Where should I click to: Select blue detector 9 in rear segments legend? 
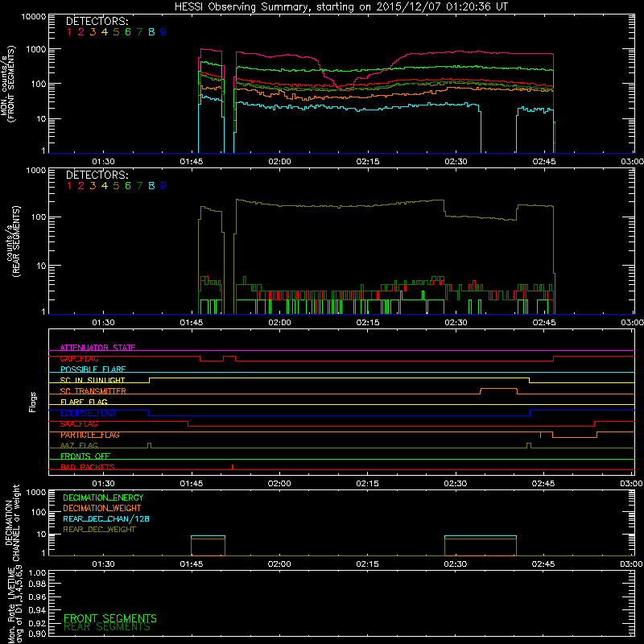(x=163, y=186)
